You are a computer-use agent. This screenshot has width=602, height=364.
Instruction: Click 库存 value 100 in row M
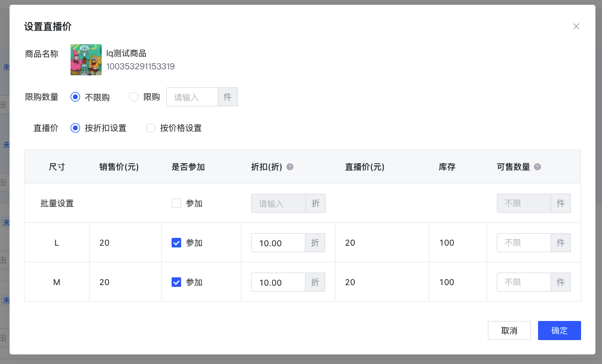pos(447,282)
